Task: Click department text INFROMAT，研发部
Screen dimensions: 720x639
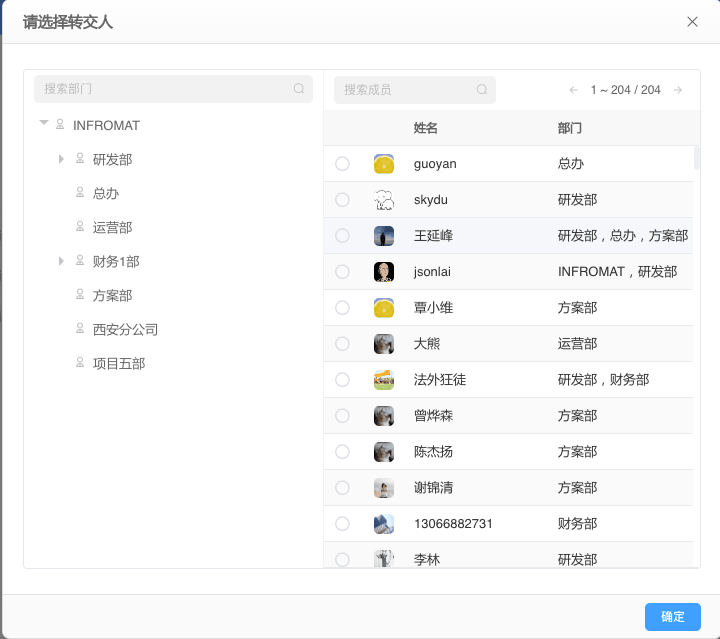Action: [618, 272]
